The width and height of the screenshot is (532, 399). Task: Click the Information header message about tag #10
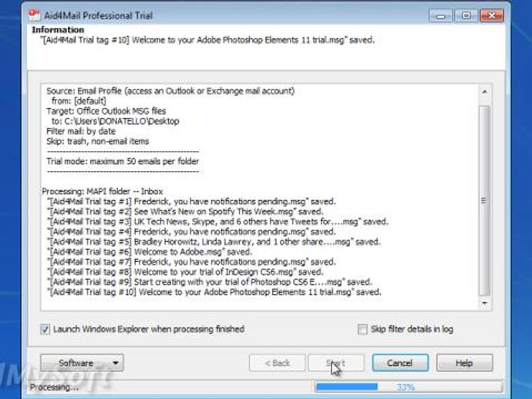pos(207,40)
